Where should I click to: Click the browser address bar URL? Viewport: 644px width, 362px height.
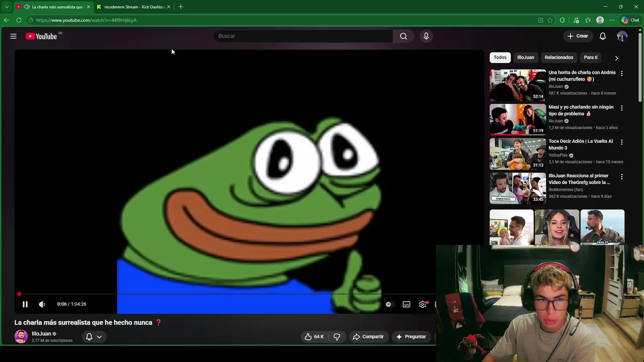[x=86, y=20]
